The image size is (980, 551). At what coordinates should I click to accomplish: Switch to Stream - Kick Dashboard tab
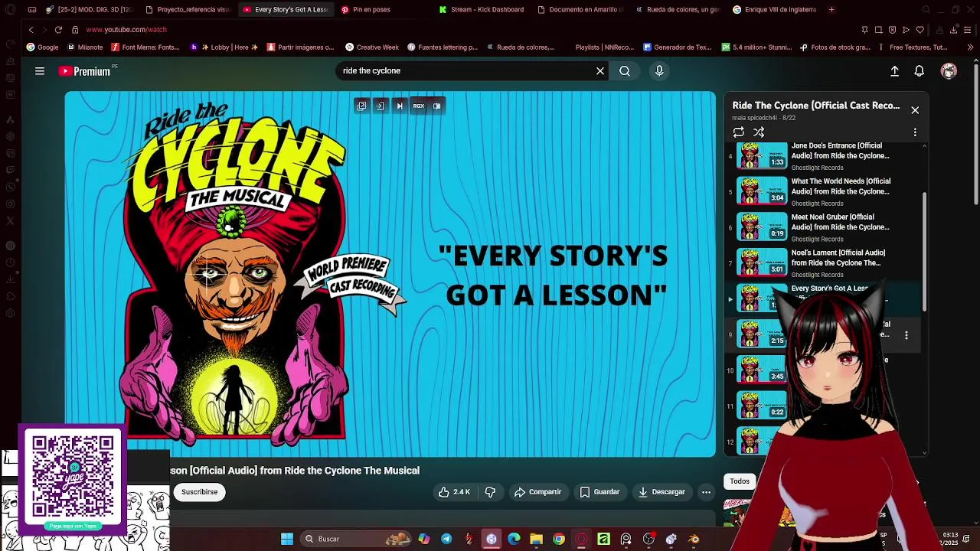487,10
